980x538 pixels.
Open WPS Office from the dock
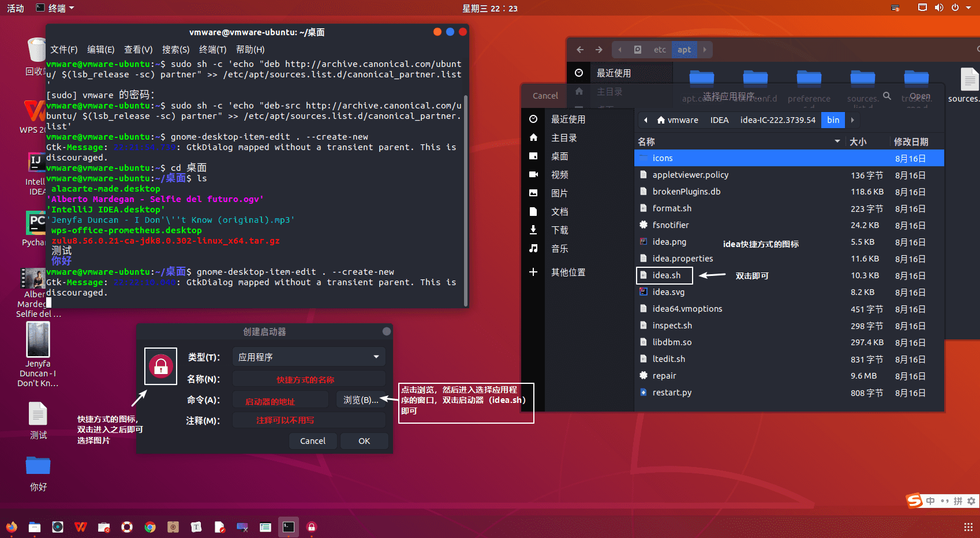pos(81,526)
